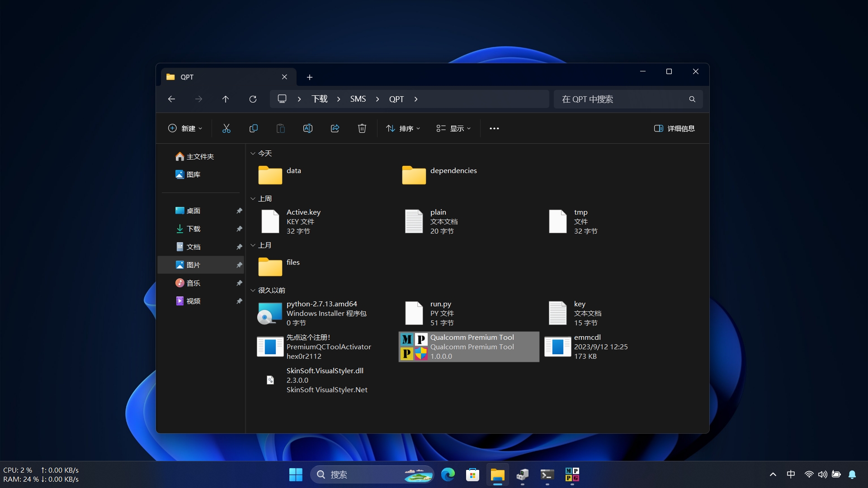Collapse the 今天 group
This screenshot has width=868, height=488.
point(253,154)
